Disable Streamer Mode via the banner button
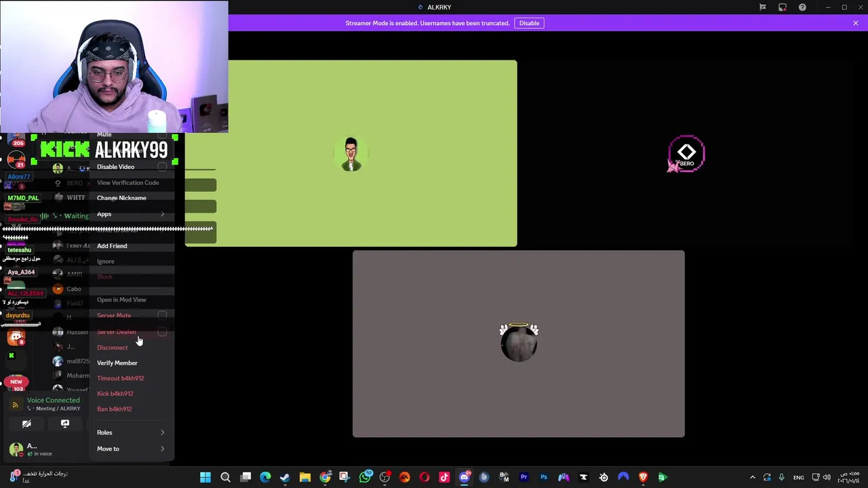This screenshot has height=488, width=868. pos(529,23)
